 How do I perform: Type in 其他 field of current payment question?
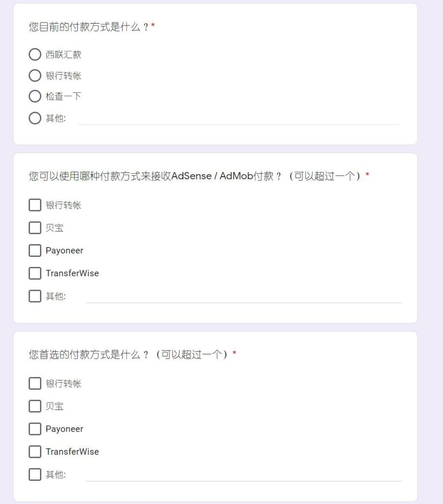pos(238,118)
